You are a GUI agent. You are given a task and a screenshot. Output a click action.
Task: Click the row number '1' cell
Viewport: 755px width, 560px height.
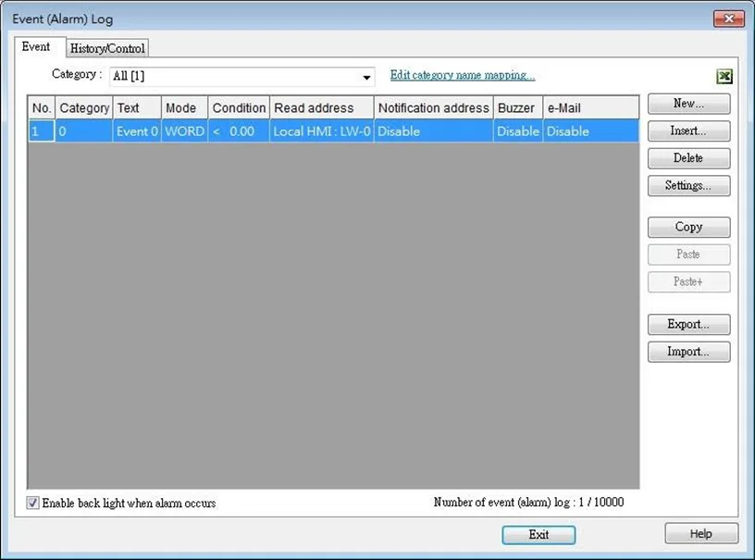coord(42,131)
